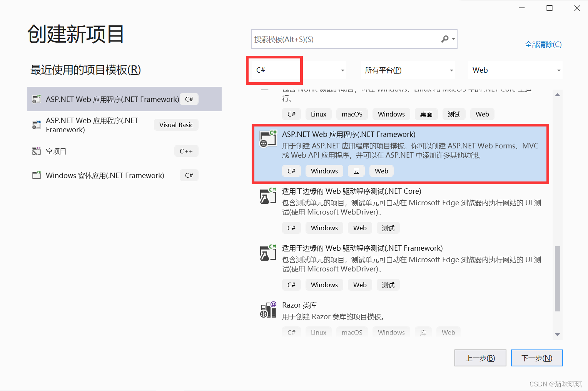Click Windows tag under ASP.NET Web 应用程序
The height and width of the screenshot is (391, 588).
pos(324,171)
